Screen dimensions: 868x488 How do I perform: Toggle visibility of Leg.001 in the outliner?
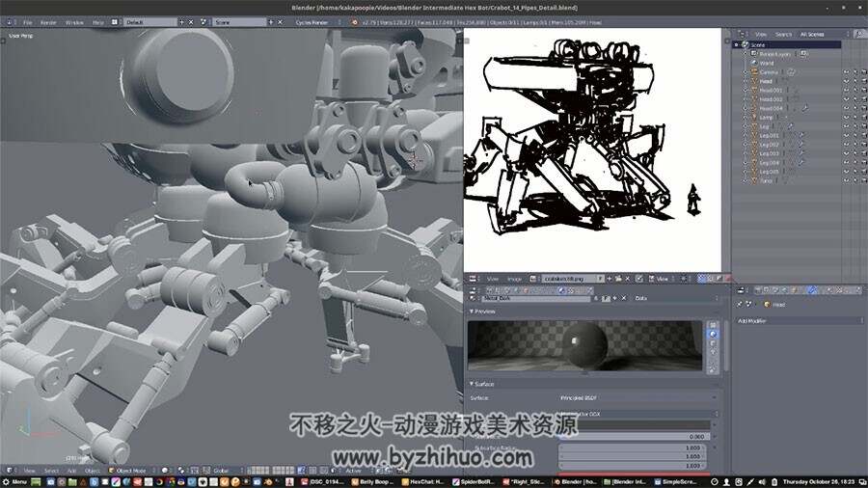[x=847, y=136]
